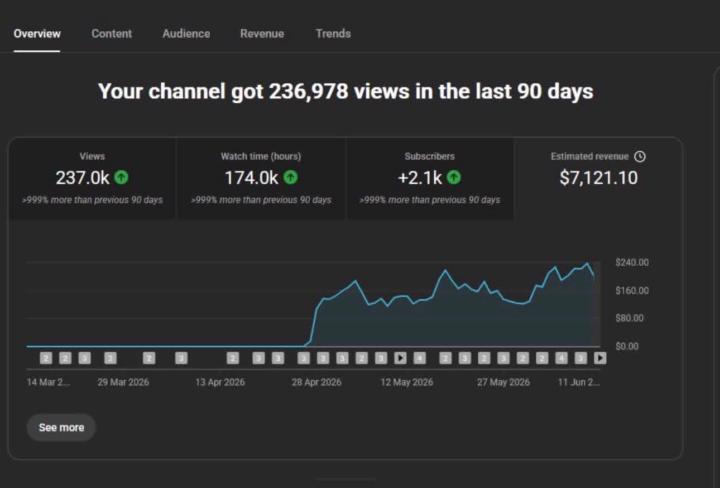Select the Trends tab
Screen dimensions: 720x488
click(x=333, y=34)
